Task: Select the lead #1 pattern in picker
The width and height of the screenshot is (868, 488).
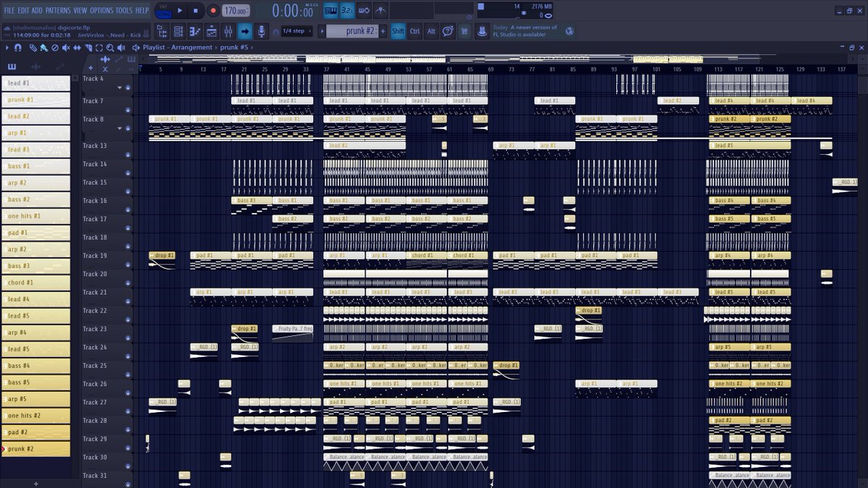Action: coord(36,83)
